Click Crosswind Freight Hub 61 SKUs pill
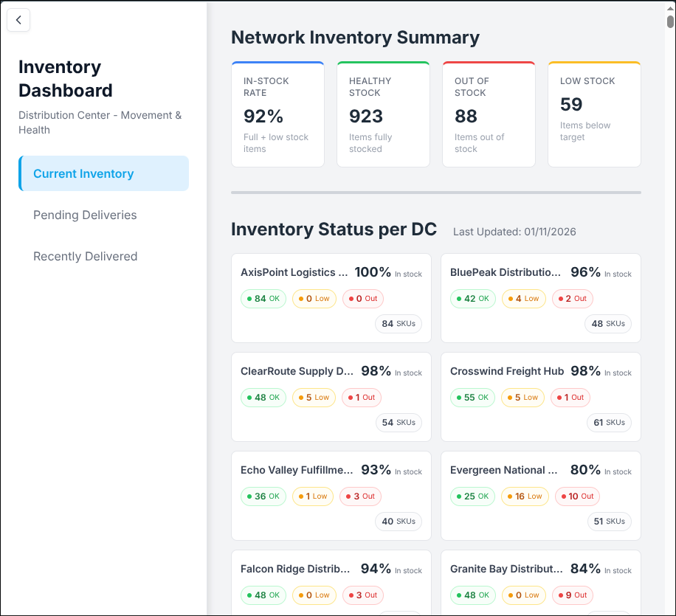 point(609,423)
